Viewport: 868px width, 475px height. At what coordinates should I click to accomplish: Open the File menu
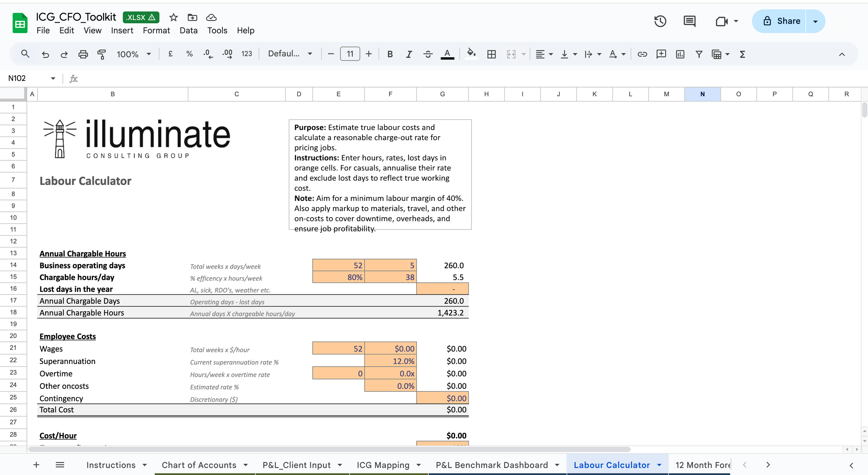coord(43,31)
